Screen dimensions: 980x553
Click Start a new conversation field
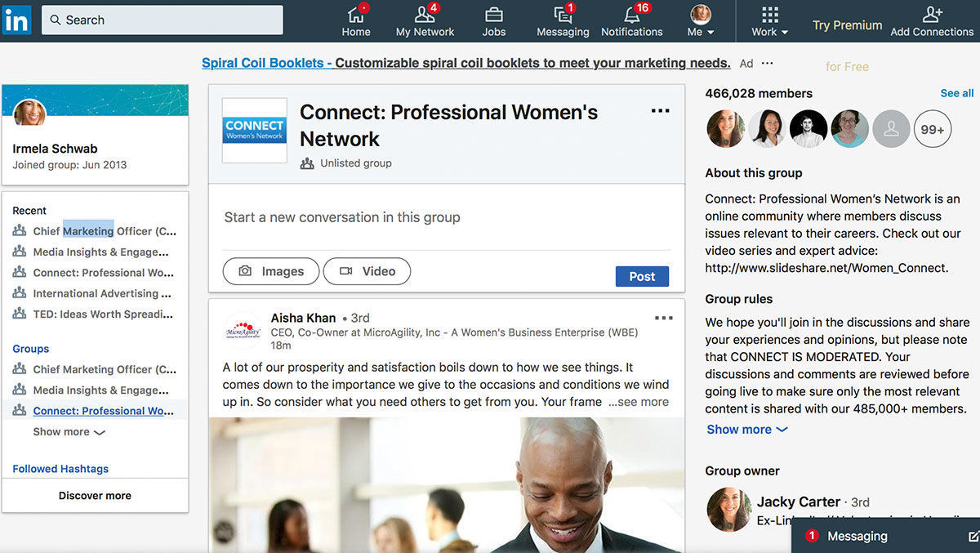point(447,217)
